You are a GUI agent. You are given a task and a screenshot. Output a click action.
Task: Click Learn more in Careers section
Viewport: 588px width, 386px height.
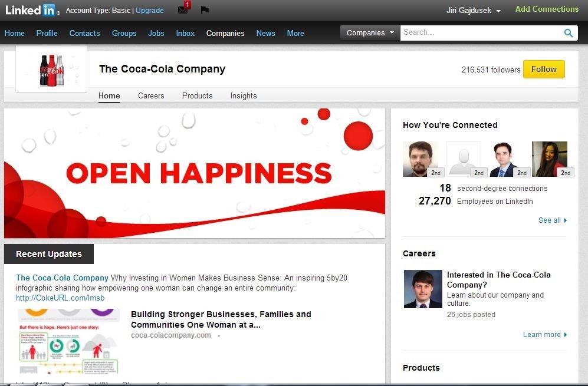(x=545, y=335)
